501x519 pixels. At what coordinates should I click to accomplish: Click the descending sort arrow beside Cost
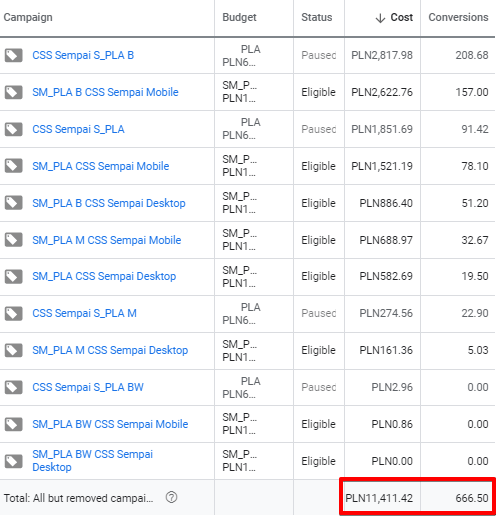click(380, 18)
